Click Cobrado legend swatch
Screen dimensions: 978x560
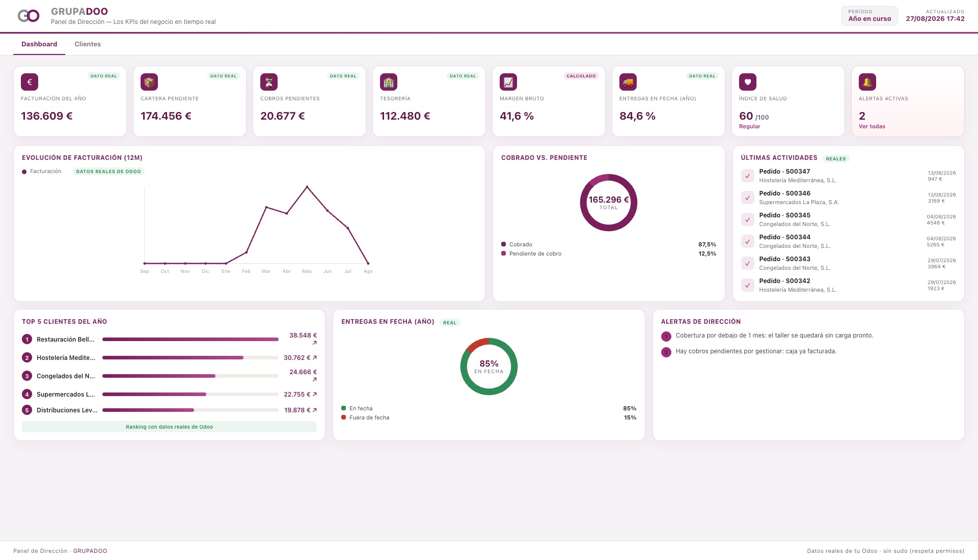(x=503, y=244)
